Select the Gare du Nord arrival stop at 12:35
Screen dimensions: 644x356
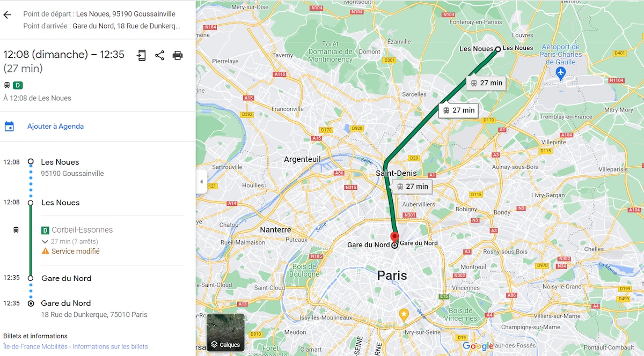tap(66, 278)
